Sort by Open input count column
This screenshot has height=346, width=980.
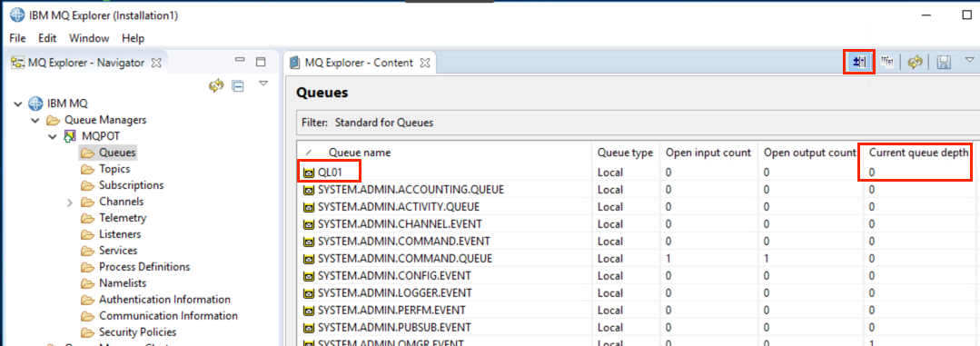[x=708, y=153]
